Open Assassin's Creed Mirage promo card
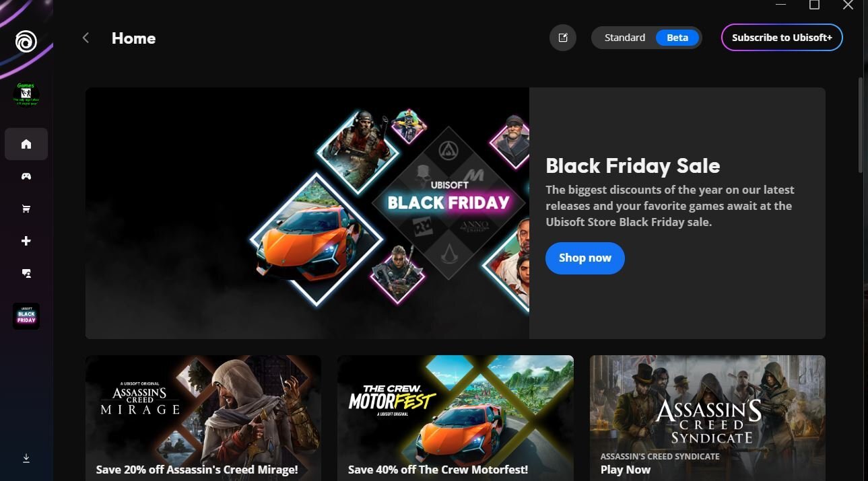 coord(203,418)
